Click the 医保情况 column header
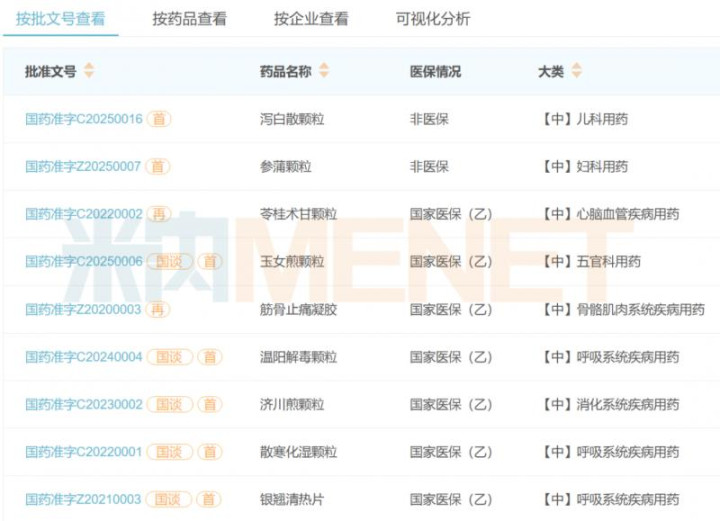 point(435,72)
